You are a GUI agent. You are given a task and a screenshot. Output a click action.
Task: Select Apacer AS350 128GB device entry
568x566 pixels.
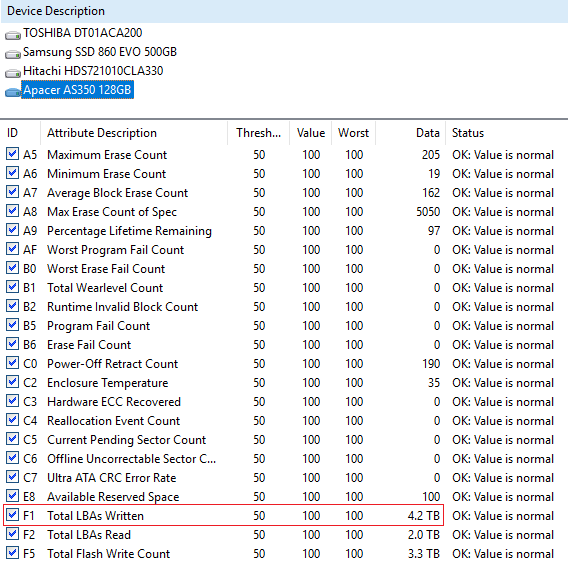[x=77, y=90]
